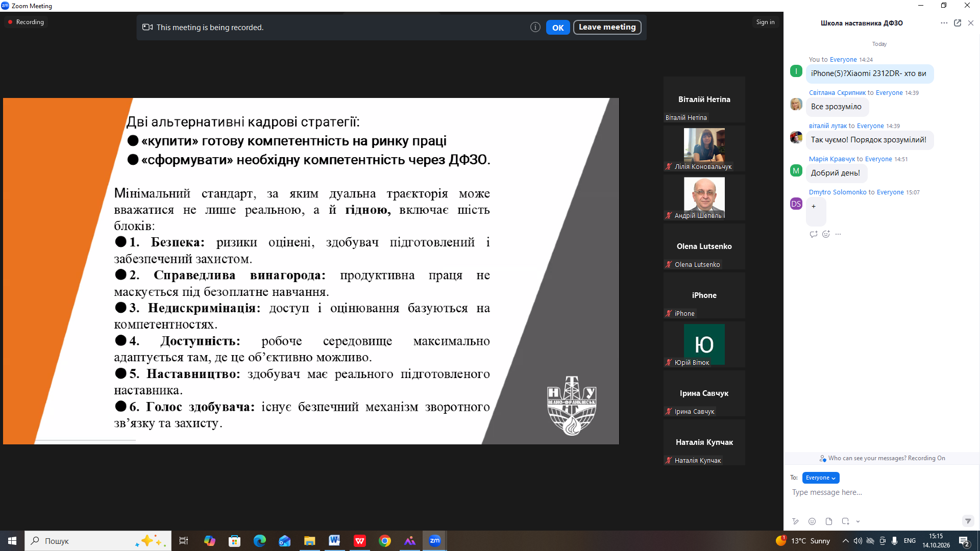Show hidden system tray icons
980x551 pixels.
[x=845, y=541]
